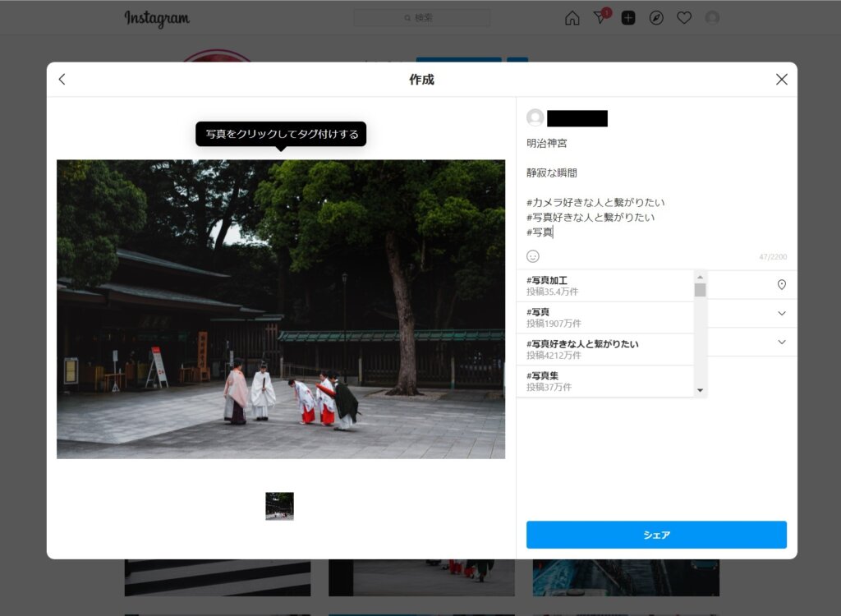Click the 47/2200 character counter
The height and width of the screenshot is (616, 841).
coord(773,257)
